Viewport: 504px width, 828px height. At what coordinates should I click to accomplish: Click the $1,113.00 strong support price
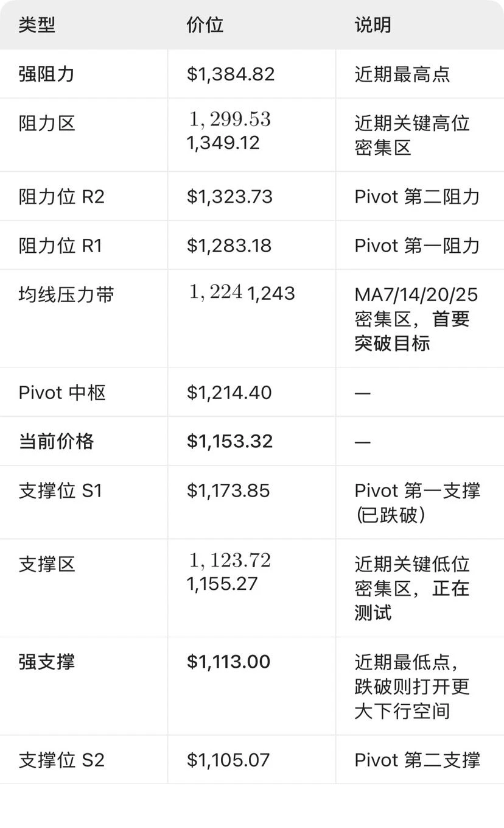point(228,662)
